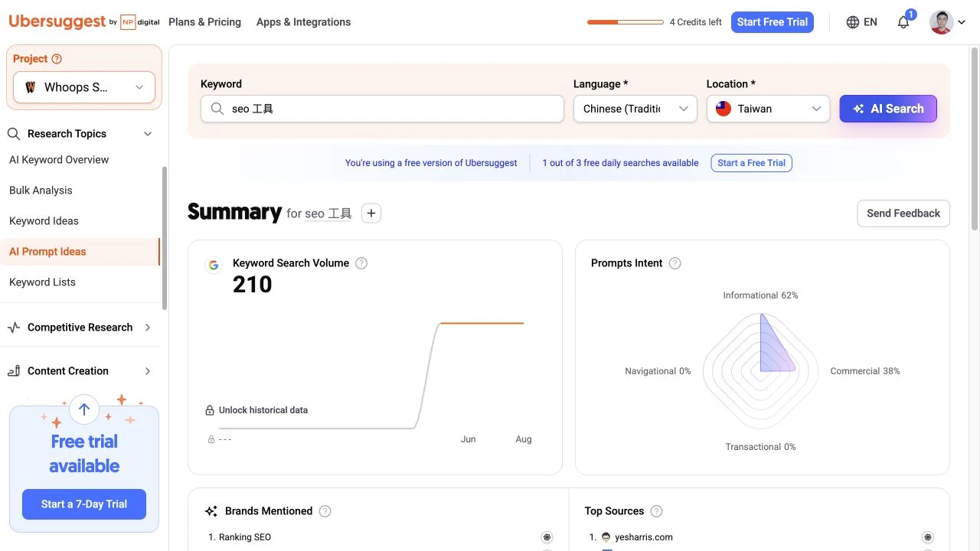Click the ChatGPT icon beside yesharris.com
Screen dimensions: 980x551
coord(928,537)
